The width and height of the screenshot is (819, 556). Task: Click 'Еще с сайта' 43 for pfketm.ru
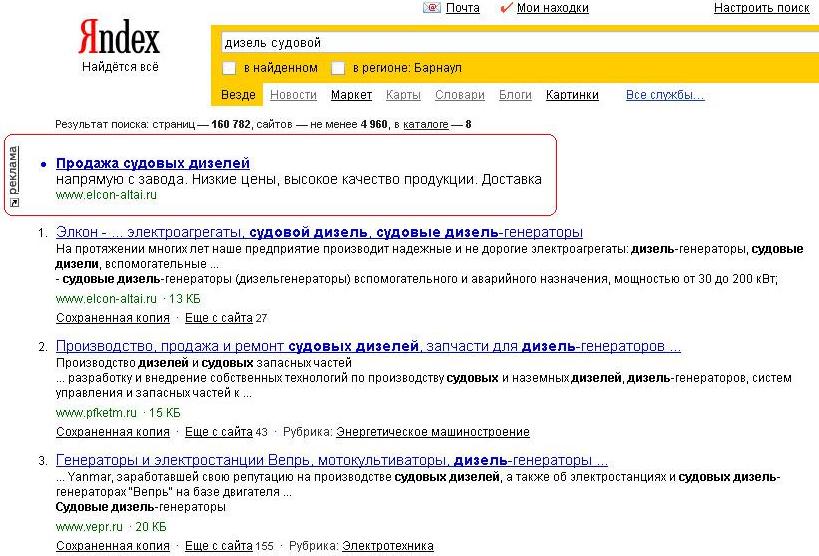point(219,432)
